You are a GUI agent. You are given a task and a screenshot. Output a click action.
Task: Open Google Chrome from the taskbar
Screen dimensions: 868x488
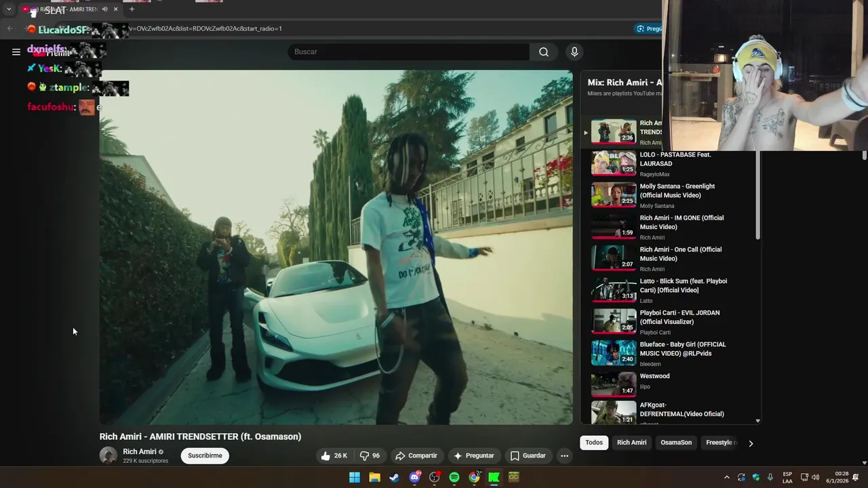[x=474, y=477]
